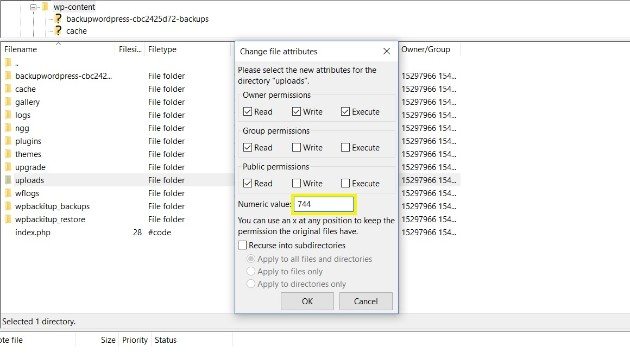Select the ngg folder name
This screenshot has height=364, width=630.
pos(22,128)
